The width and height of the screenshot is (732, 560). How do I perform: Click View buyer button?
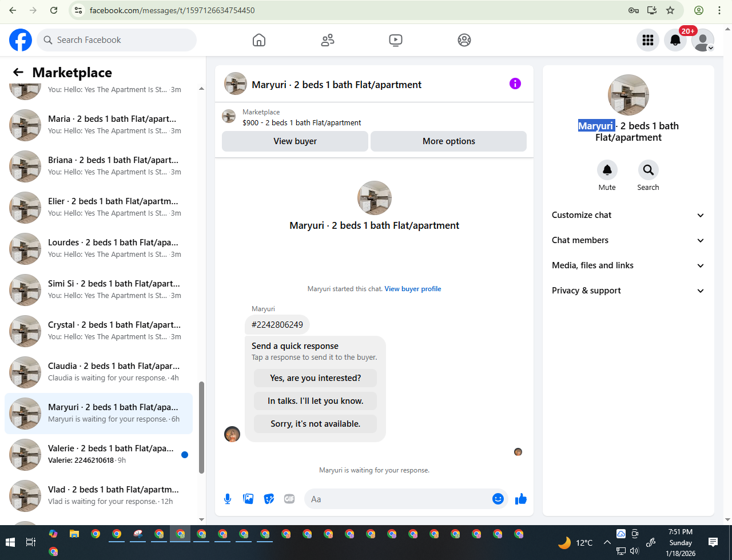295,141
